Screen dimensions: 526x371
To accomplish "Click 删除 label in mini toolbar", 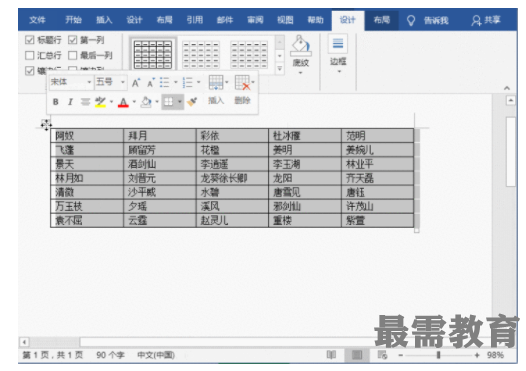I will click(x=243, y=101).
